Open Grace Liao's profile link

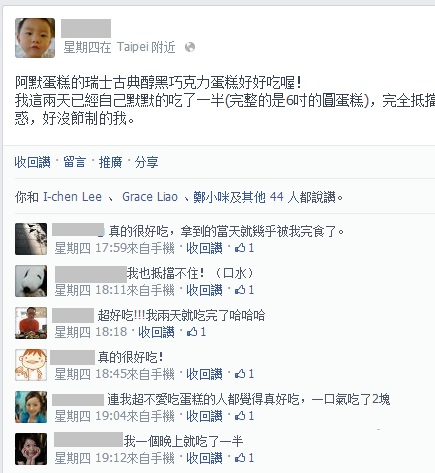(x=150, y=197)
